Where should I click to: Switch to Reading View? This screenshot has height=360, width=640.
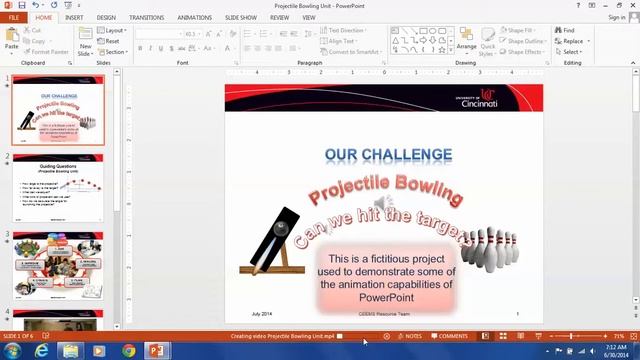[x=520, y=336]
